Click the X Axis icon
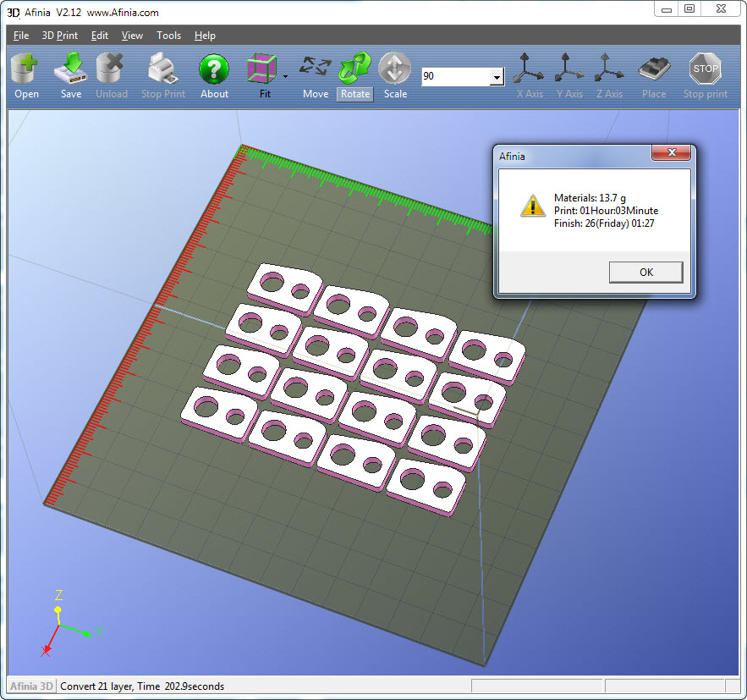The height and width of the screenshot is (700, 747). (529, 69)
